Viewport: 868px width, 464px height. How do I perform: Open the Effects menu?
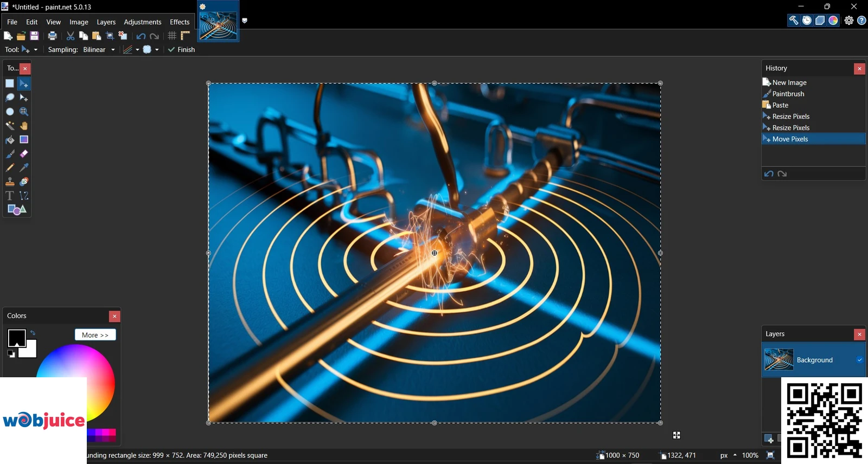[x=180, y=22]
